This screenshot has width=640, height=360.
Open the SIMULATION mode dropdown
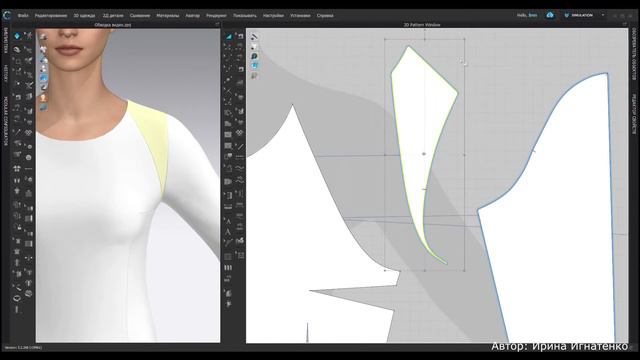tap(579, 15)
